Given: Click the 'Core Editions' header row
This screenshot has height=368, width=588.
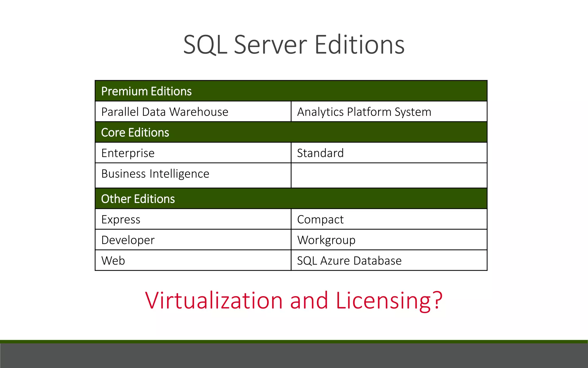Looking at the screenshot, I should click(x=291, y=132).
